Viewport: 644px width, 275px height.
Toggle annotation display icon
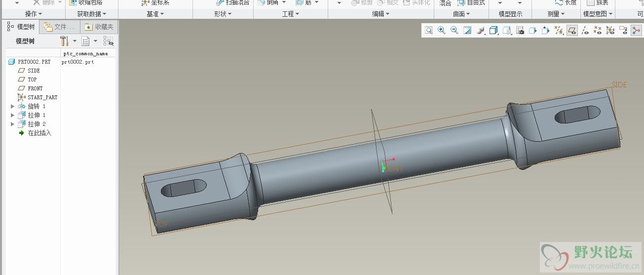(x=623, y=31)
